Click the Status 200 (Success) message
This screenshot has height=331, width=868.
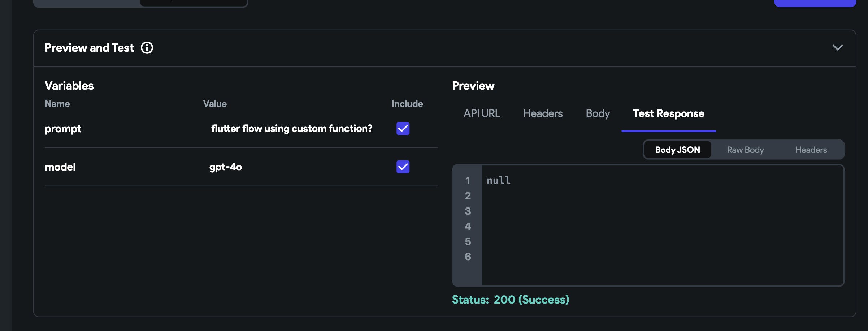pyautogui.click(x=510, y=300)
